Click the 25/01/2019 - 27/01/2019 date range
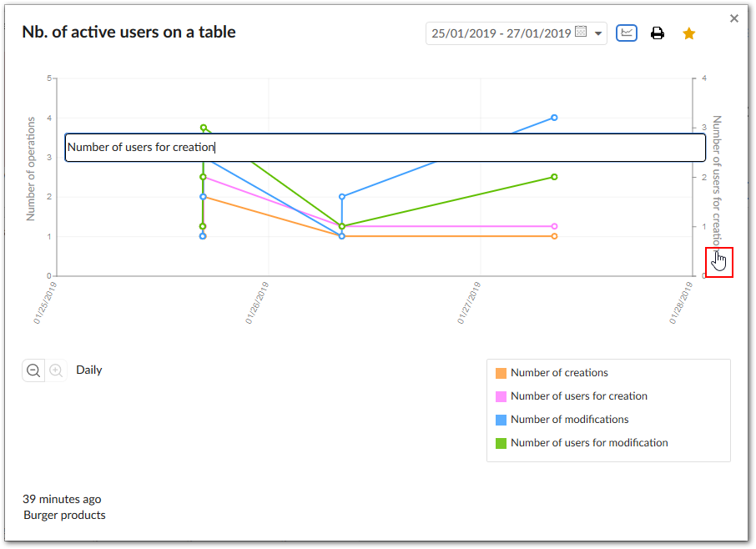 [501, 33]
